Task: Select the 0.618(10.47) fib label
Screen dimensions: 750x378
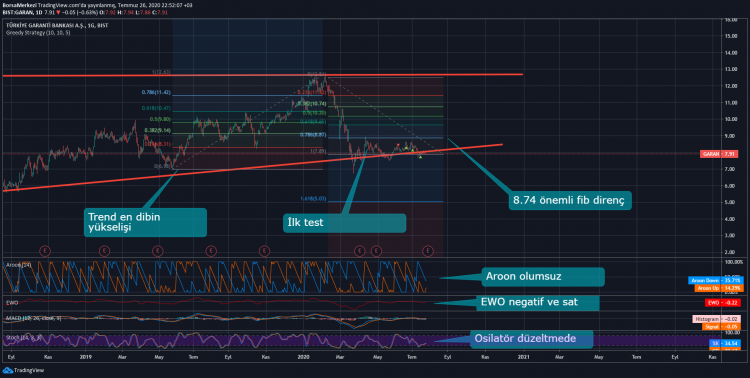Action: [x=156, y=109]
